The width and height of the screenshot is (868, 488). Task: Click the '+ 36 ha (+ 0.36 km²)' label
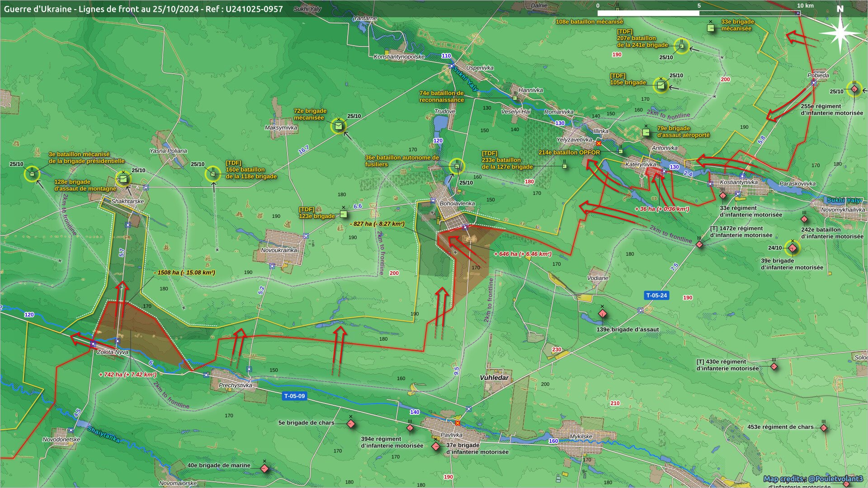point(662,209)
